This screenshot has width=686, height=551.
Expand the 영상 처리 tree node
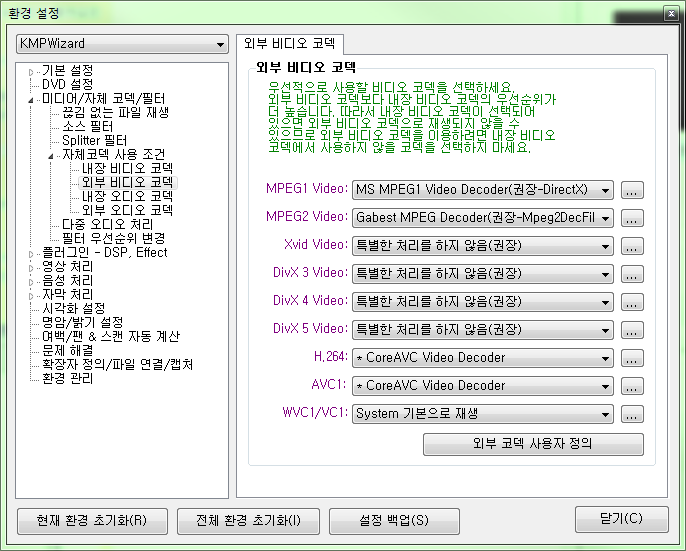coord(31,268)
